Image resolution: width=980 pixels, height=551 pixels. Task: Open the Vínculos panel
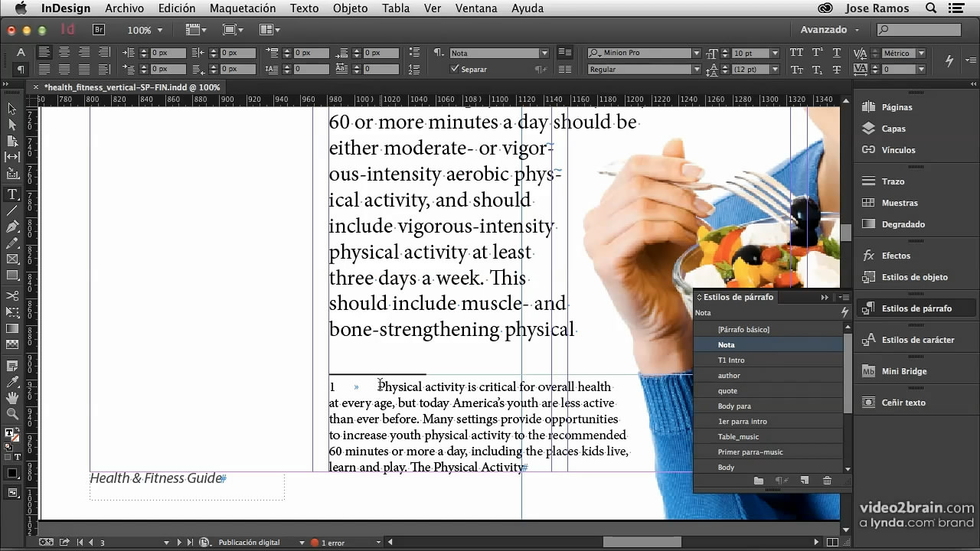898,150
